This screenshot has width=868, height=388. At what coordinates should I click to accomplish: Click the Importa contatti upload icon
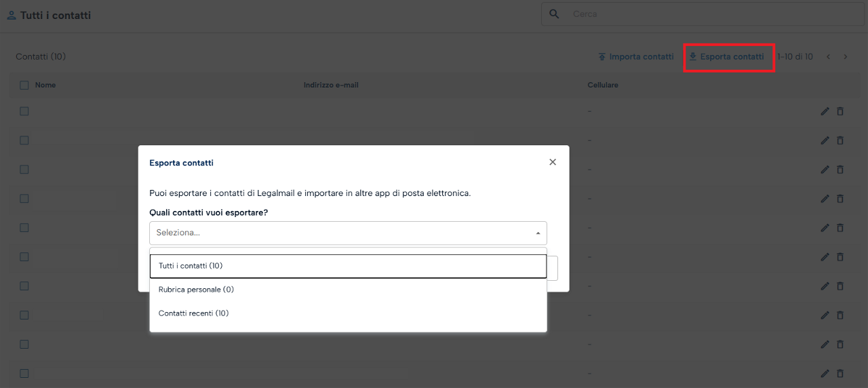pyautogui.click(x=601, y=57)
